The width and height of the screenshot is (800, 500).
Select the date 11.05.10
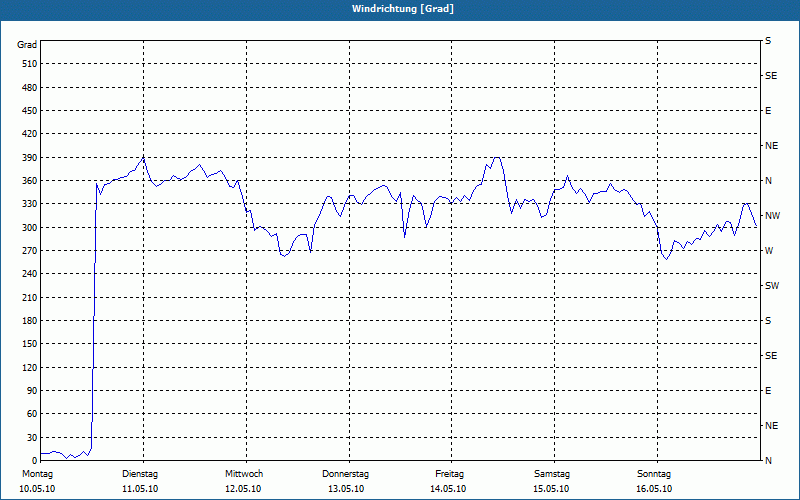140,489
